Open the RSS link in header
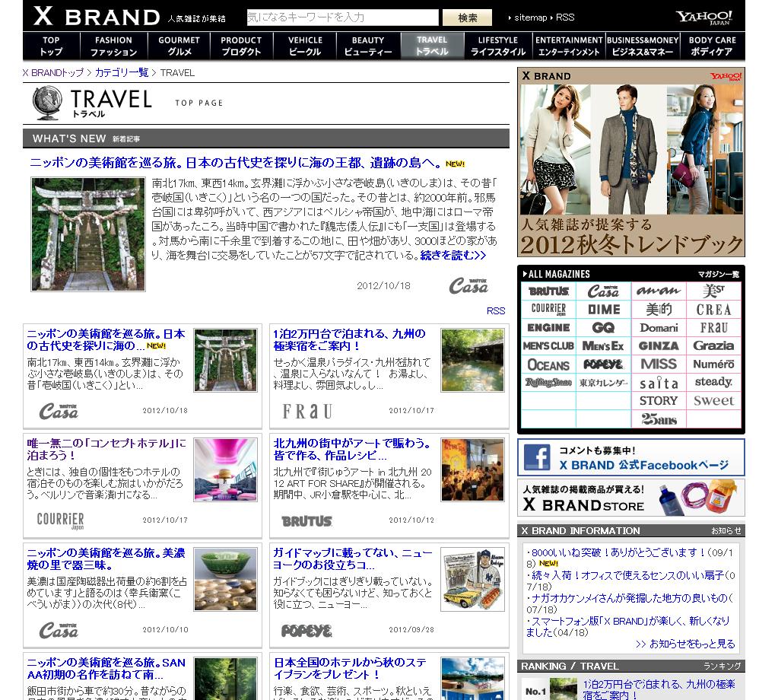Viewport: 759px width, 700px height. click(565, 17)
